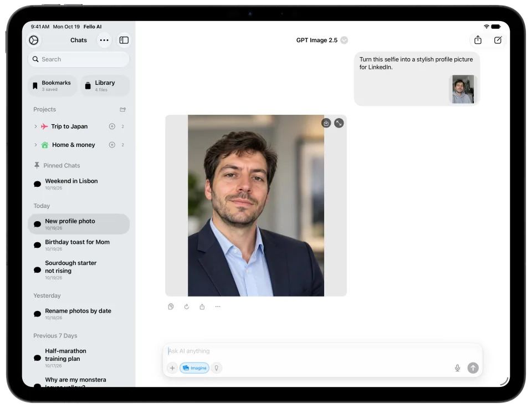Open more options below the response
The height and width of the screenshot is (408, 532).
(218, 307)
